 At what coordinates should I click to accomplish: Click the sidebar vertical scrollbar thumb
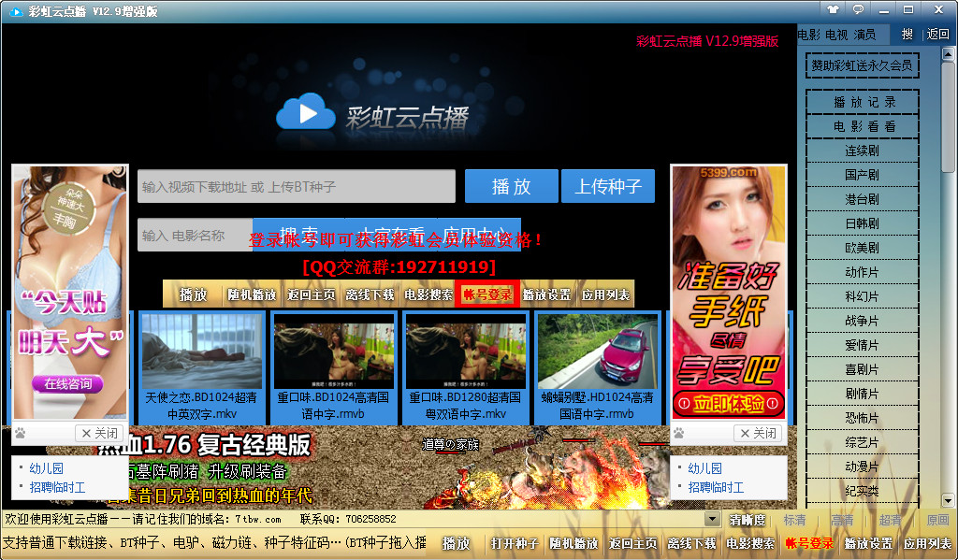[949, 116]
